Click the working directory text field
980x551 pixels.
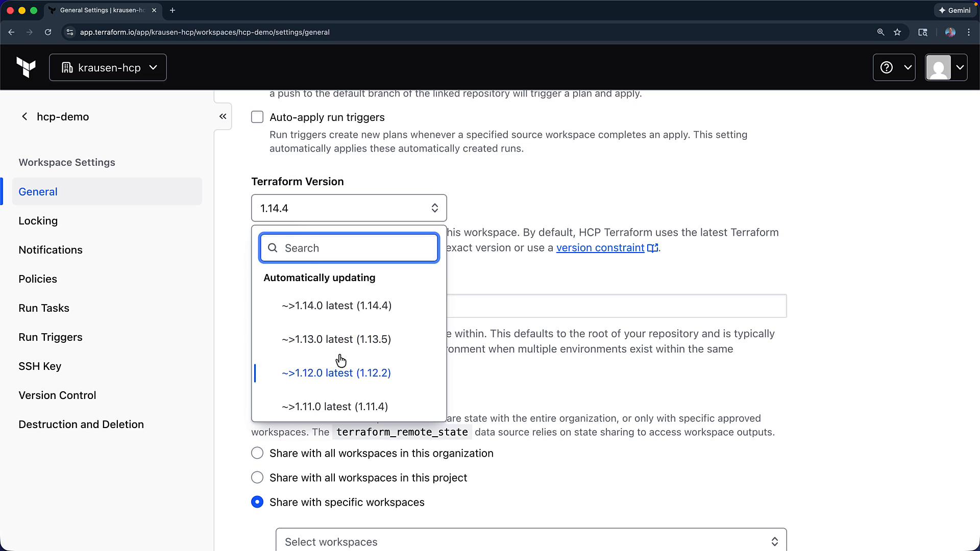(617, 306)
